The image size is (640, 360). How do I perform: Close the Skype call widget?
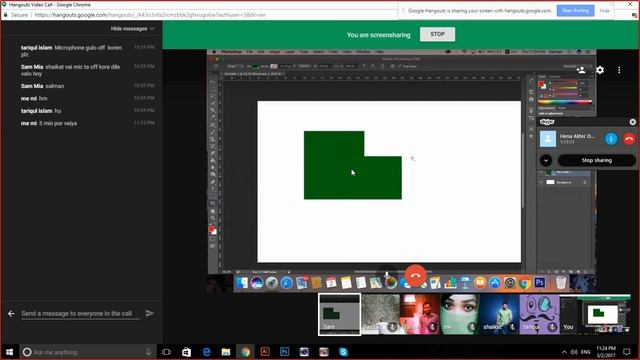coord(632,122)
